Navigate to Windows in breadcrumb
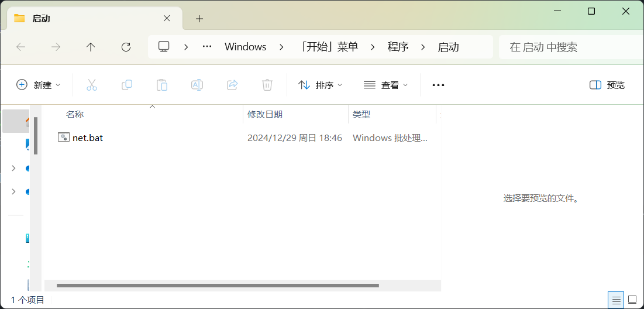Screen dimensions: 644x309 click(245, 47)
